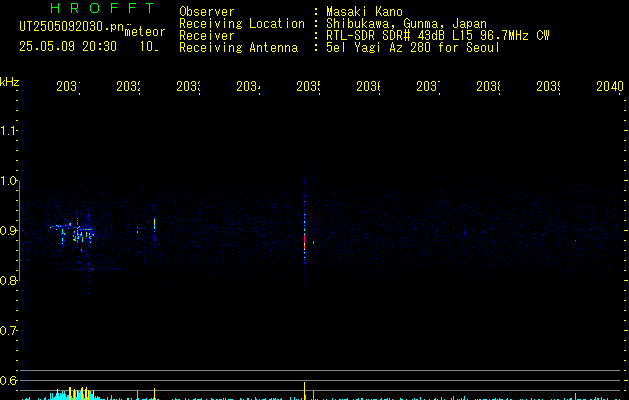The image size is (629, 400).
Task: Select the observer name Masaki Kano
Action: coord(364,12)
